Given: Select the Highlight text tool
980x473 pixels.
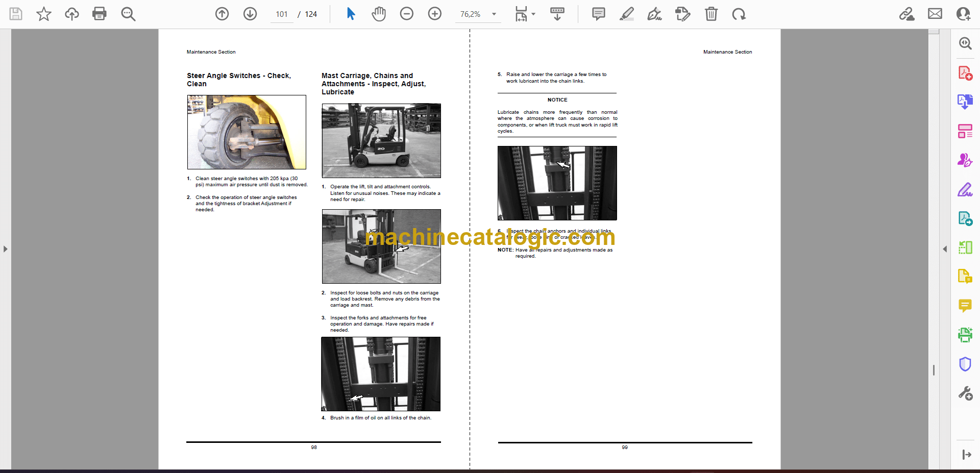Looking at the screenshot, I should pyautogui.click(x=626, y=14).
